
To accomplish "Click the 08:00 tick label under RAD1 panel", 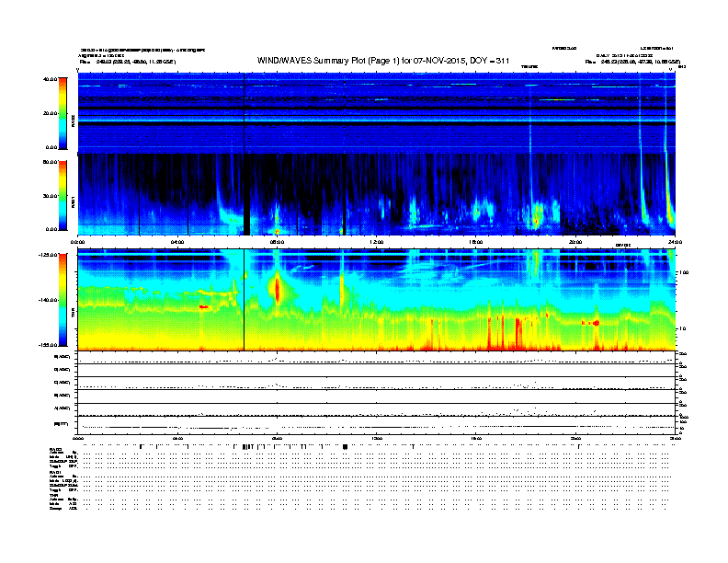I will coord(277,242).
